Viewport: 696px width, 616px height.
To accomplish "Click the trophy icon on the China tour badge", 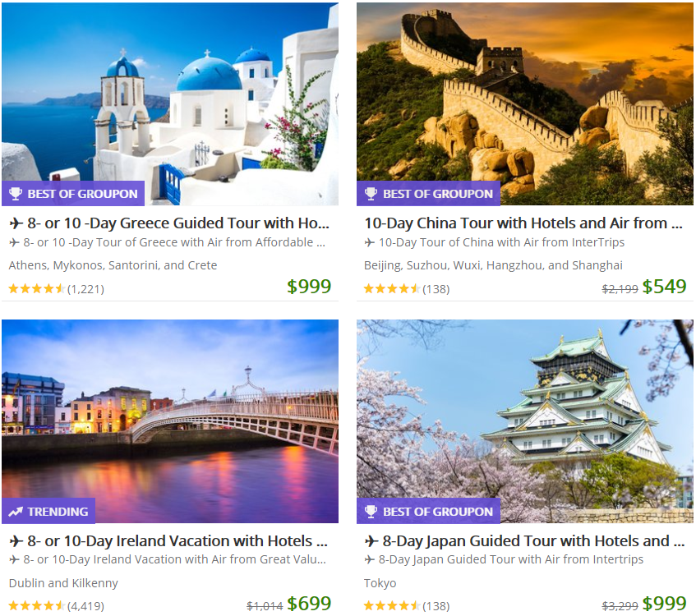I will pos(371,194).
